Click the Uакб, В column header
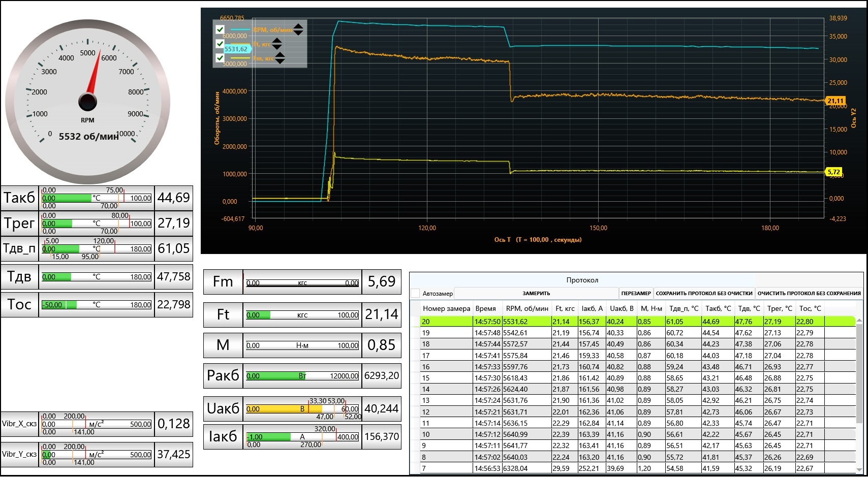The image size is (868, 477). click(x=622, y=308)
